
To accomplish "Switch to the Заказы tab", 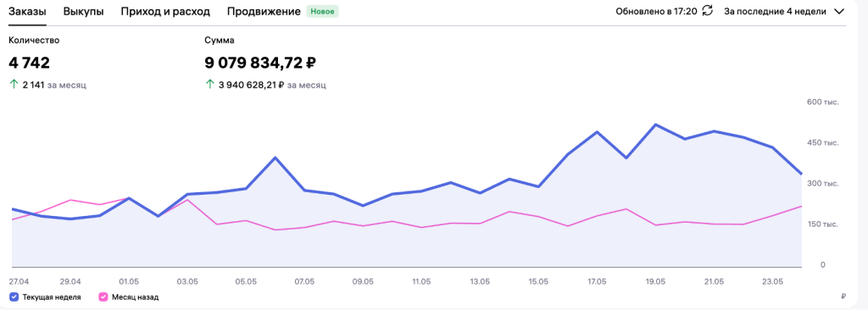I will click(27, 12).
